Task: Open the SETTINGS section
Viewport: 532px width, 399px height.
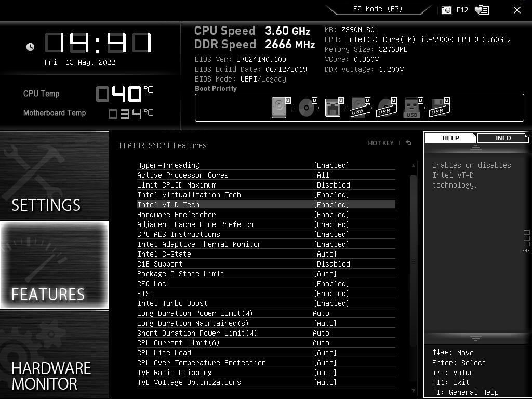Action: (x=55, y=176)
